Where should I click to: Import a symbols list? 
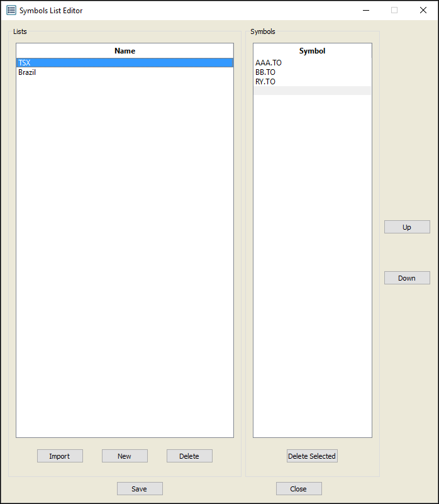click(60, 456)
